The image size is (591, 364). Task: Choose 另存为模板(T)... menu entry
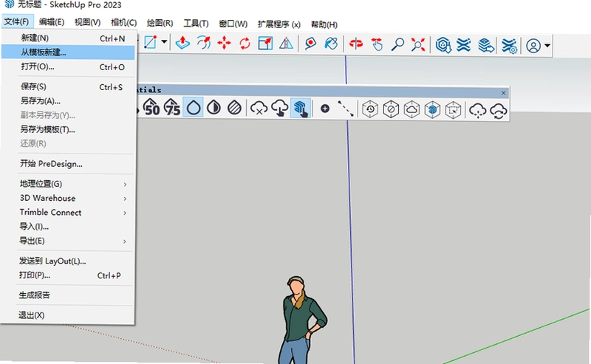pyautogui.click(x=68, y=130)
